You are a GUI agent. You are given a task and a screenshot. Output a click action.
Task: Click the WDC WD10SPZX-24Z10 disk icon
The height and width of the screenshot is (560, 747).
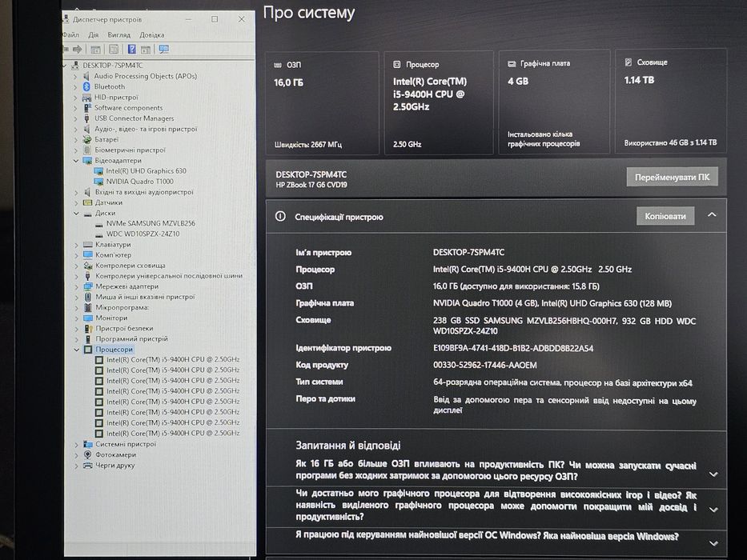coord(99,234)
